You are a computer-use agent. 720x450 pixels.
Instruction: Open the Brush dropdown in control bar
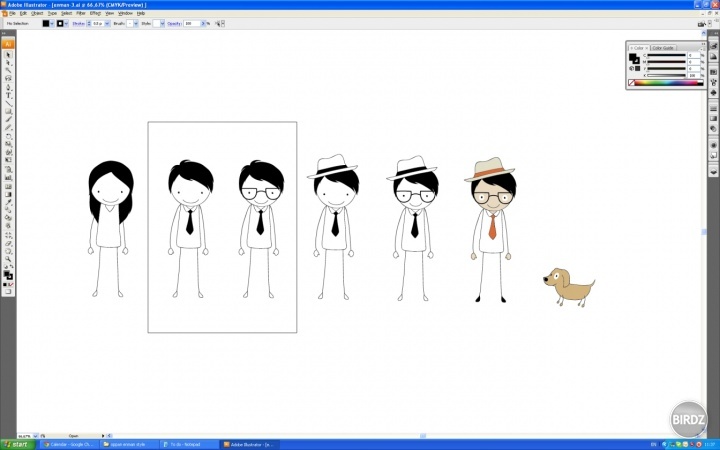click(x=135, y=23)
